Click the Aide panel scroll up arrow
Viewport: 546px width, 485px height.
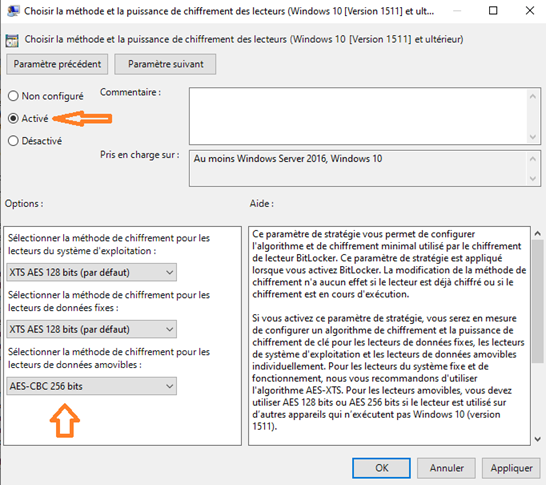point(537,234)
